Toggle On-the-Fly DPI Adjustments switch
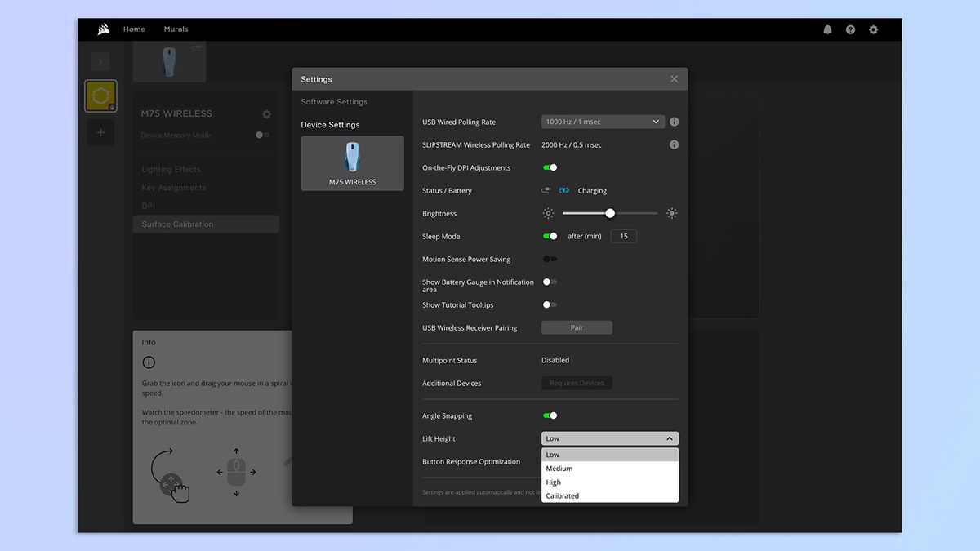 (x=550, y=167)
